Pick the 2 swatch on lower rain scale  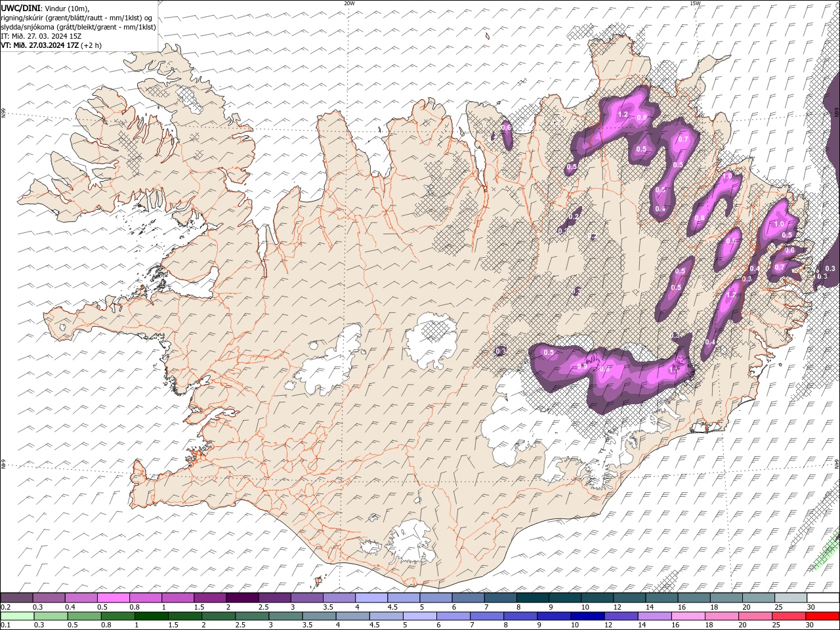click(219, 616)
